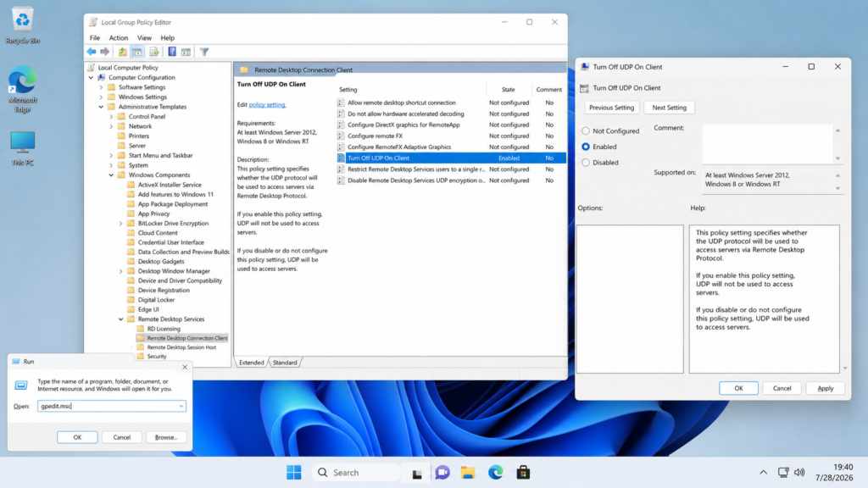The image size is (868, 488).
Task: Select Disable Remote Desktop Services UDP encryption row
Action: click(451, 180)
